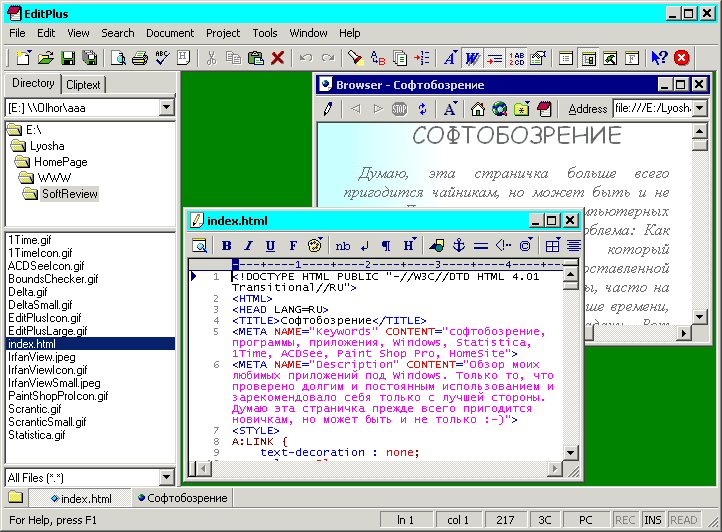
Task: Click scroll up arrow in Browser window
Action: point(700,131)
